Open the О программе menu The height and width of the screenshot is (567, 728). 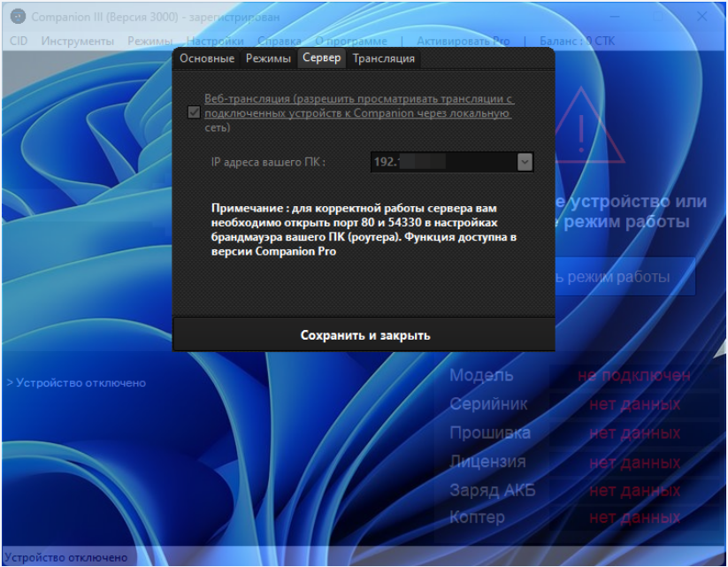tap(351, 41)
